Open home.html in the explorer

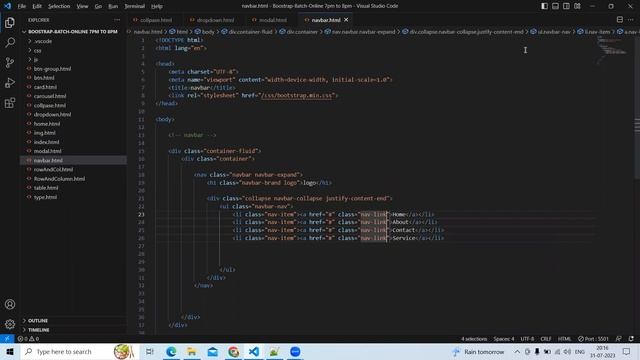tap(47, 124)
